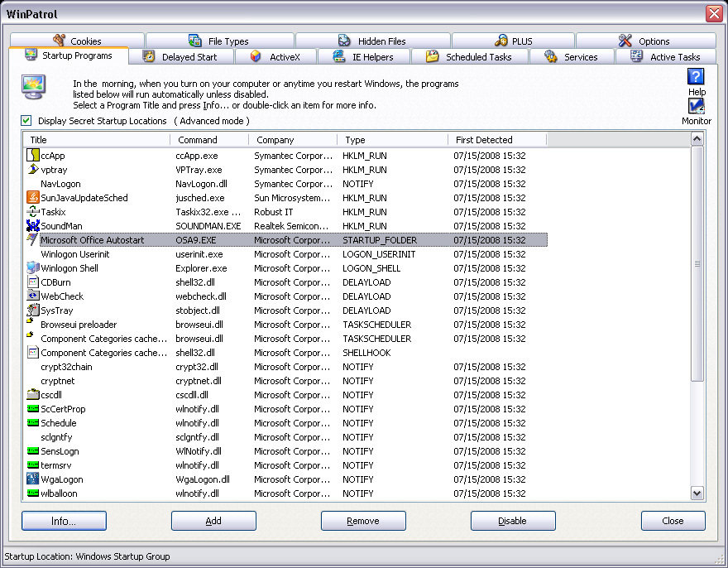Image resolution: width=728 pixels, height=568 pixels.
Task: Select the cryptnet row
Action: (x=285, y=381)
